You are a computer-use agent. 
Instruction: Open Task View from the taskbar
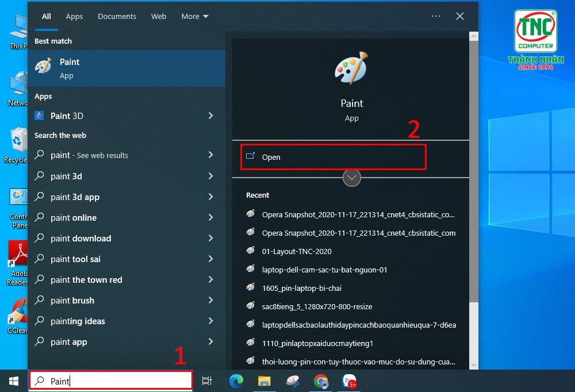coord(207,381)
